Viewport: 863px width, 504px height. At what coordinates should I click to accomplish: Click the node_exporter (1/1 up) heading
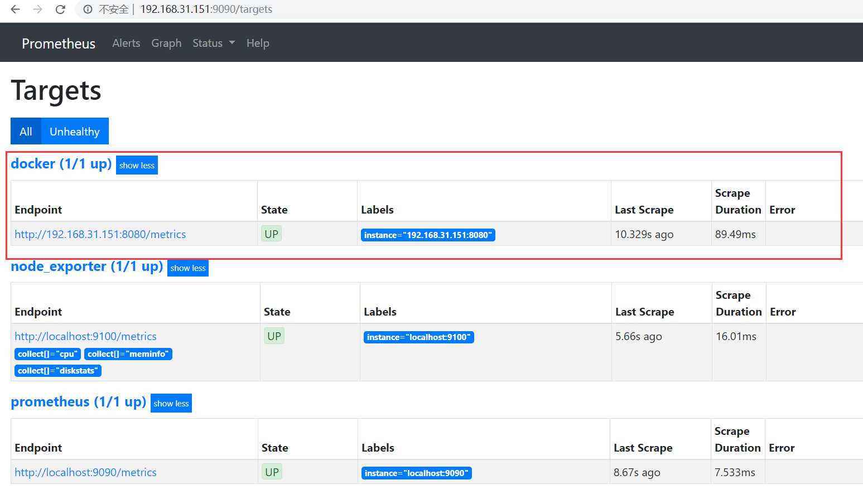87,266
